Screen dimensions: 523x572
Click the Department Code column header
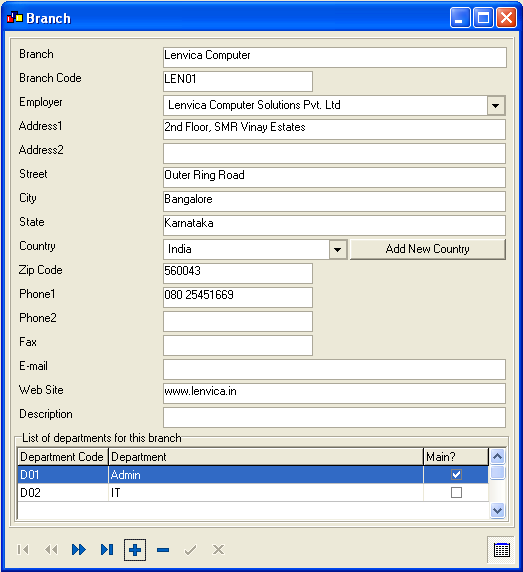pyautogui.click(x=63, y=457)
